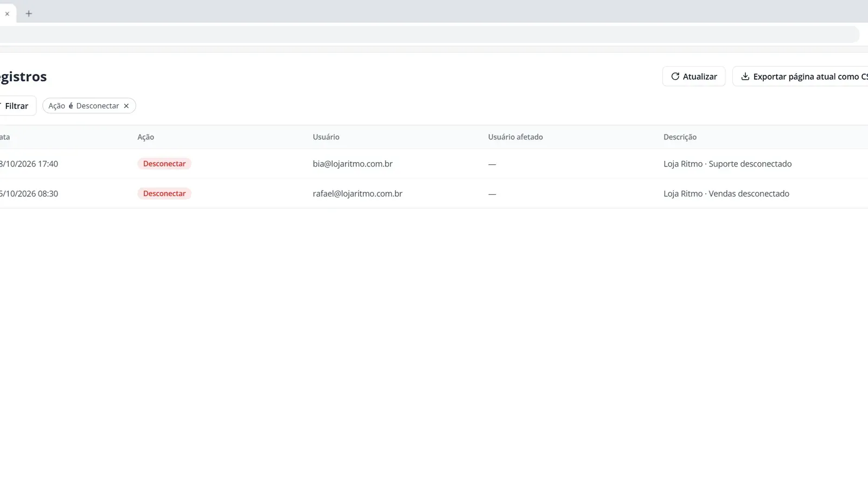Select bia@lojaritmo.com.br user entry
Image resolution: width=868 pixels, height=488 pixels.
tap(353, 164)
